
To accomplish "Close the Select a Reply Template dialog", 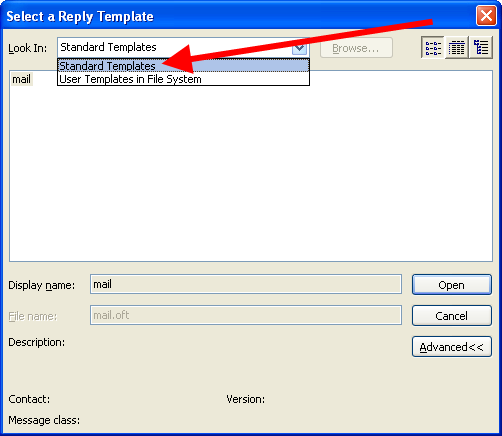I will coord(486,16).
